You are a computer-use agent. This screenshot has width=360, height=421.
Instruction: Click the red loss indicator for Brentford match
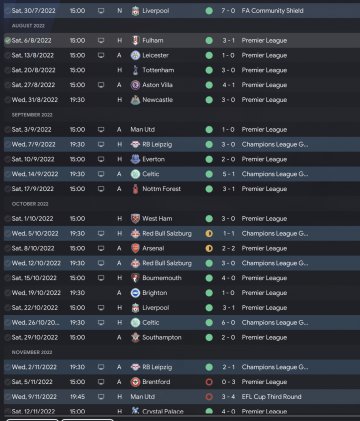point(209,382)
